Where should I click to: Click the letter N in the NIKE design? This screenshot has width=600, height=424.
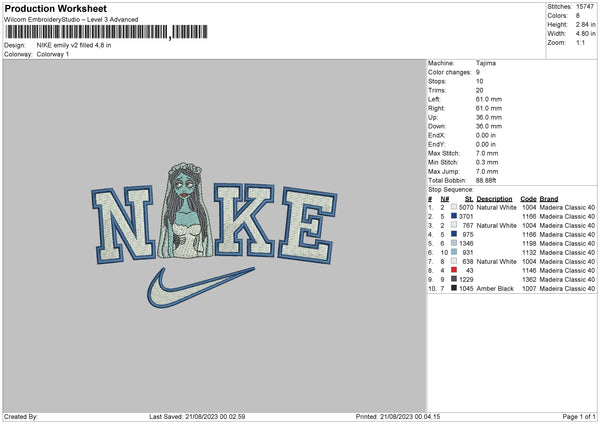(x=123, y=225)
